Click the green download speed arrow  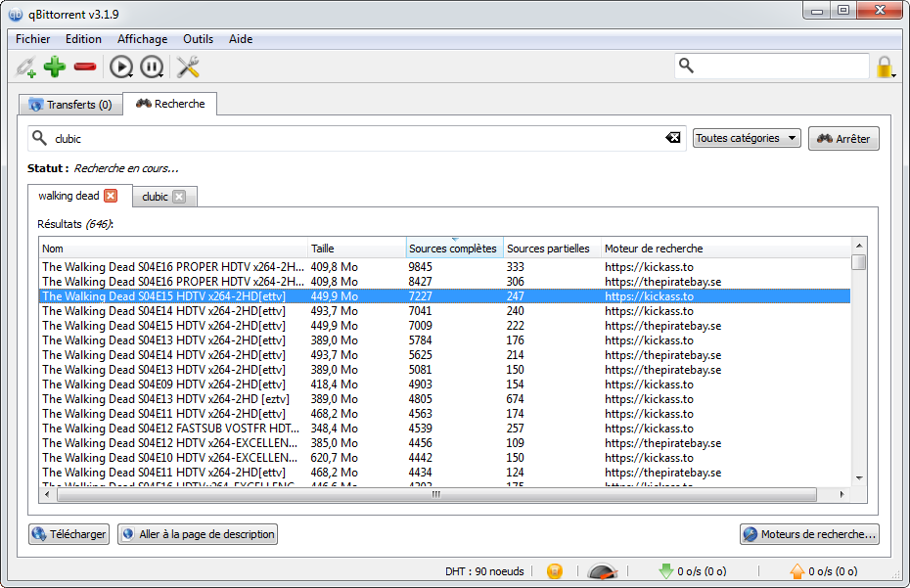pos(666,571)
